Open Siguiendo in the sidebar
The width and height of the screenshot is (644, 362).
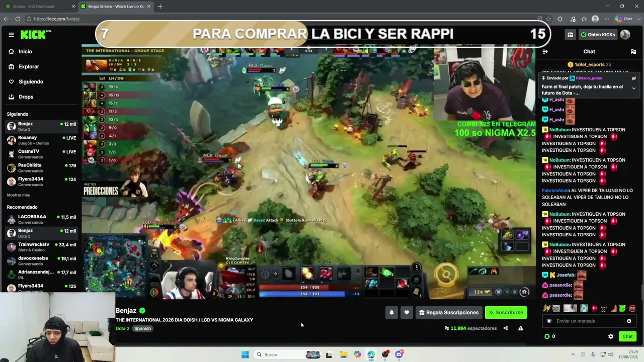31,81
